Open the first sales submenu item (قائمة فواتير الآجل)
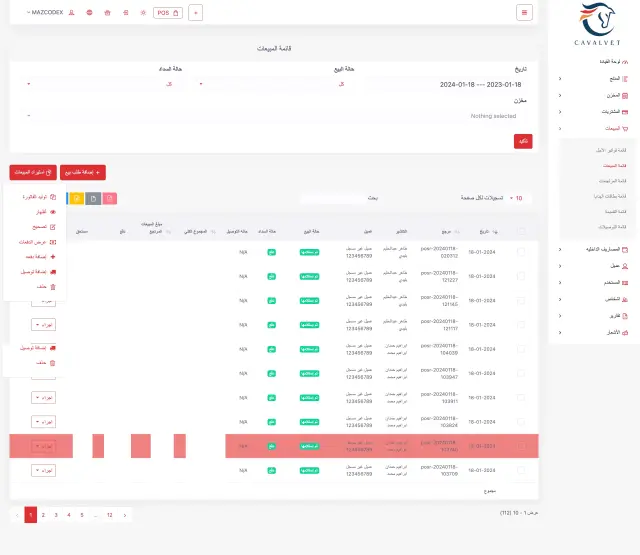Viewport: 640px width, 555px height. click(x=611, y=150)
